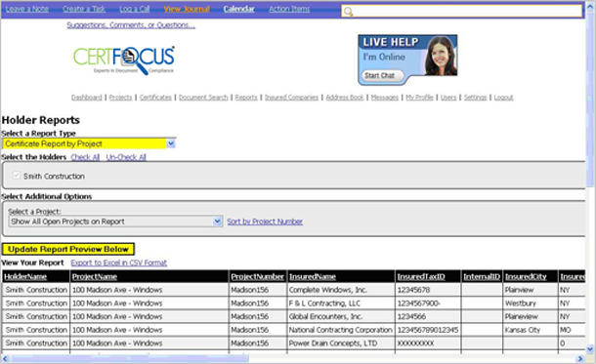Viewport: 596px width, 364px height.
Task: Click Update Report Preview Below button
Action: pyautogui.click(x=68, y=249)
